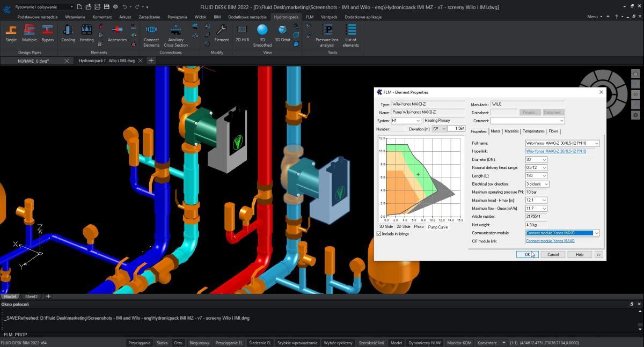Open the Wilo-Yonos MAXO-Z hyperlink
This screenshot has height=347, width=644.
555,151
